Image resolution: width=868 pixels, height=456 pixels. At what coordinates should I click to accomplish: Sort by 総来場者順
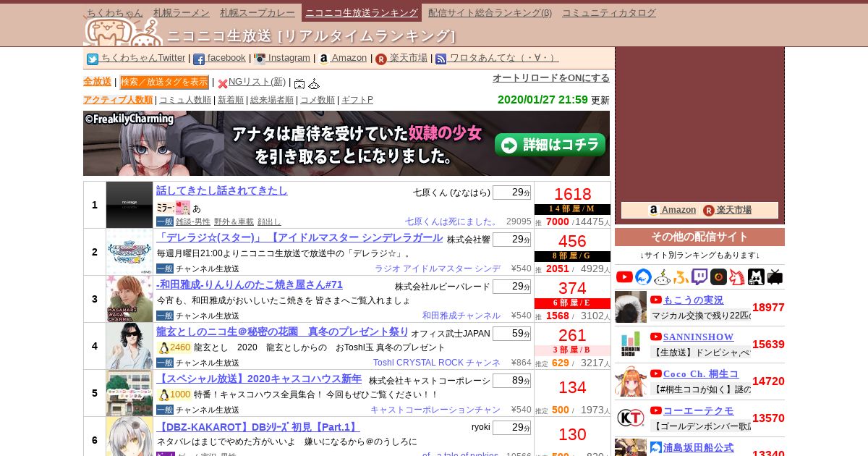click(x=272, y=100)
